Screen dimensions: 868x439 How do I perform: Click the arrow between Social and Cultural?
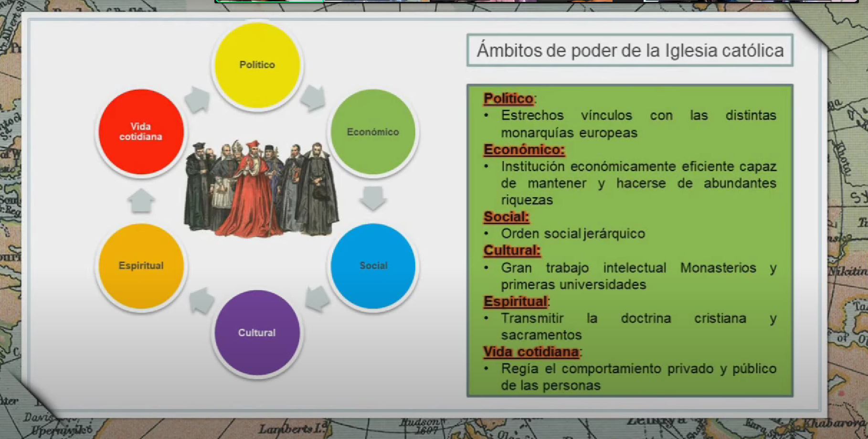(x=317, y=299)
